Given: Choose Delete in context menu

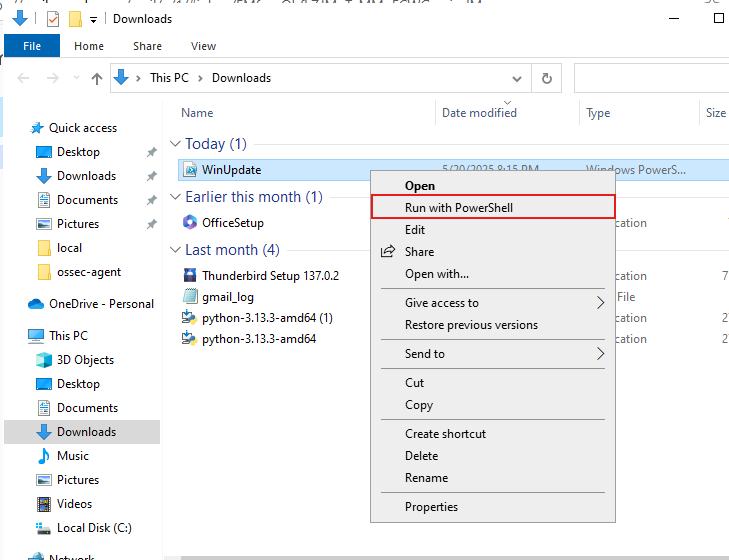Looking at the screenshot, I should pyautogui.click(x=493, y=456).
